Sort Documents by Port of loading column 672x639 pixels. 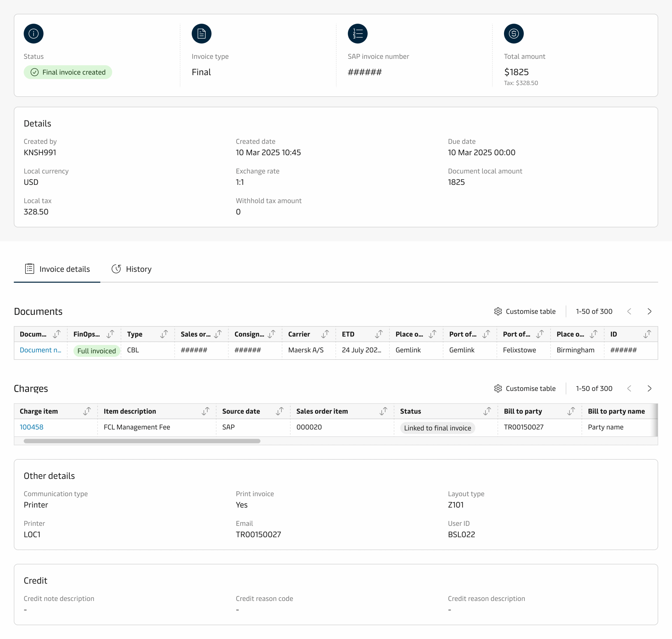(x=486, y=334)
